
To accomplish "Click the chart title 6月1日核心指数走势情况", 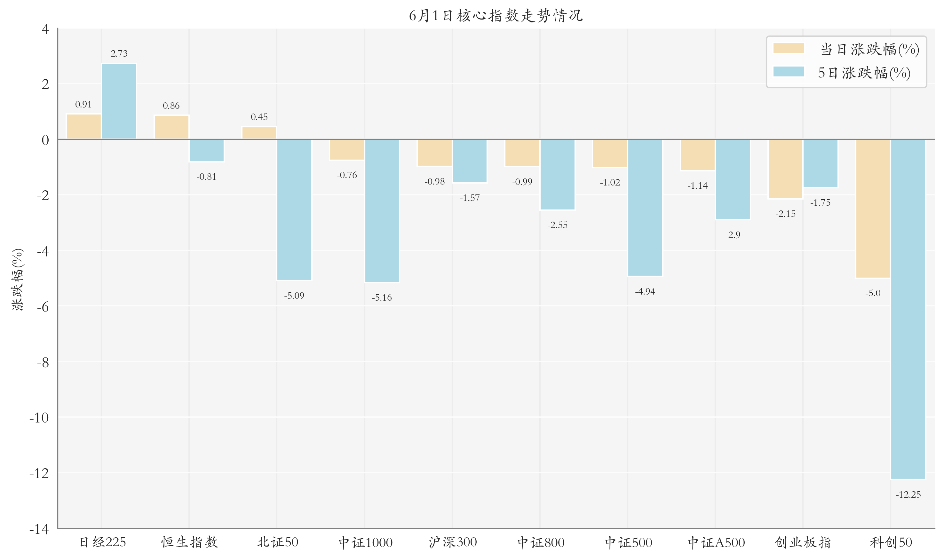I will coord(496,15).
